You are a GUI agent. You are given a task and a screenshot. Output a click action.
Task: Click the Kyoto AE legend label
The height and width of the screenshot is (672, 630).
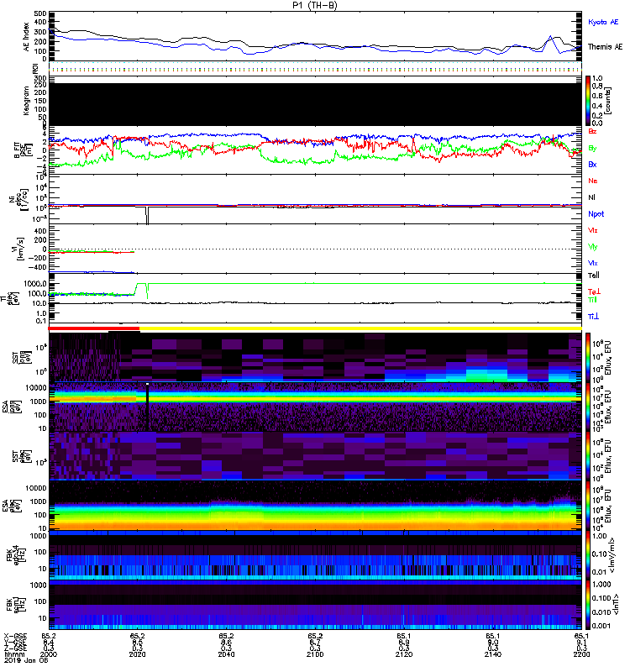(603, 23)
